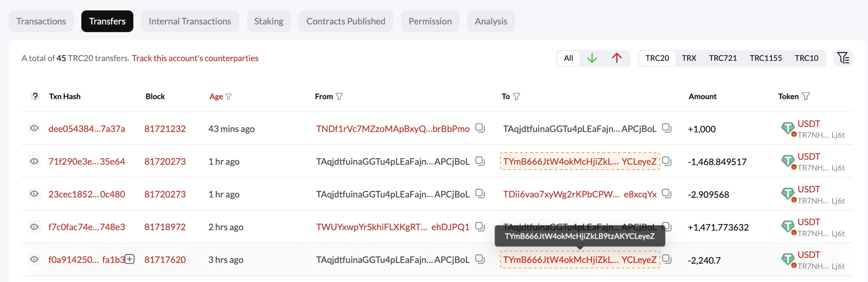Open transaction hash dee054384...7a37a
Image resolution: width=868 pixels, height=282 pixels.
tap(87, 129)
